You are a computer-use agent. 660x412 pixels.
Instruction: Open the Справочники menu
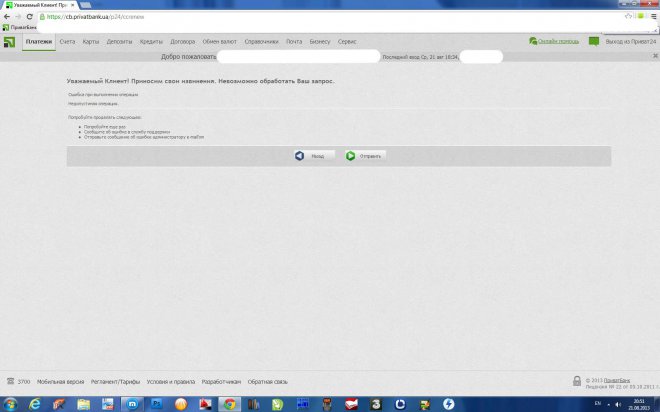pos(261,42)
